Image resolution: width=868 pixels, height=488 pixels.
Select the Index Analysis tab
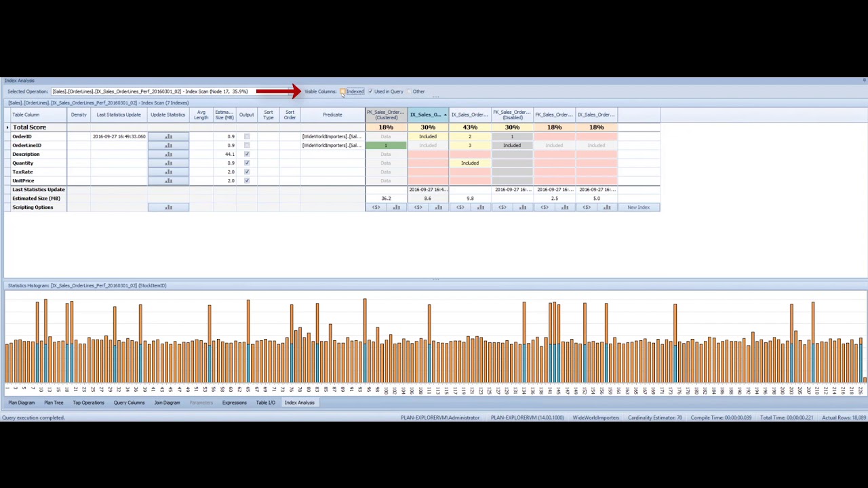tap(300, 403)
